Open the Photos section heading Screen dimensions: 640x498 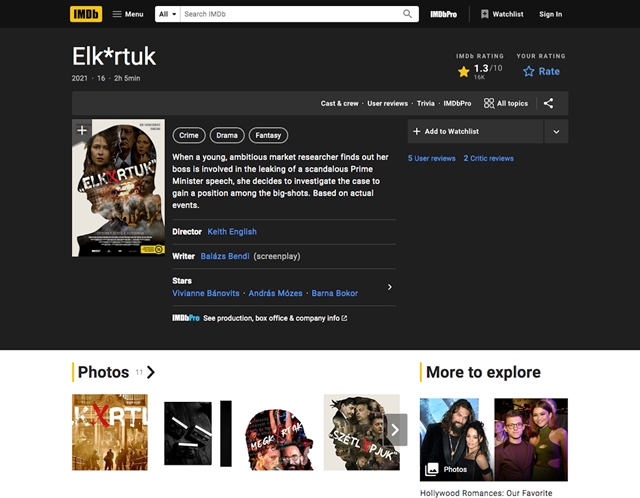[x=103, y=372]
